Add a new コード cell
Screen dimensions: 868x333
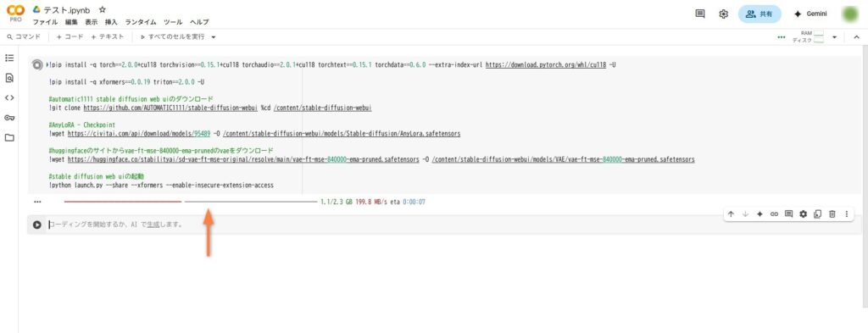(70, 36)
